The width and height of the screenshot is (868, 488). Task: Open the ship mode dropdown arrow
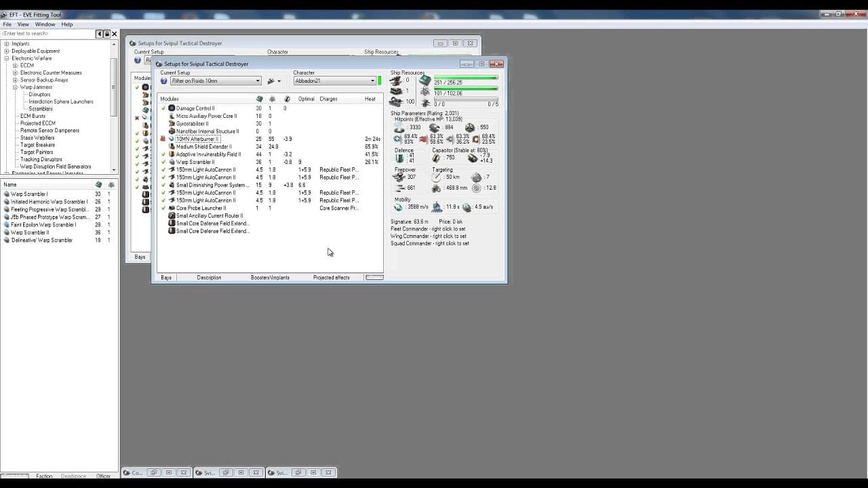[279, 81]
